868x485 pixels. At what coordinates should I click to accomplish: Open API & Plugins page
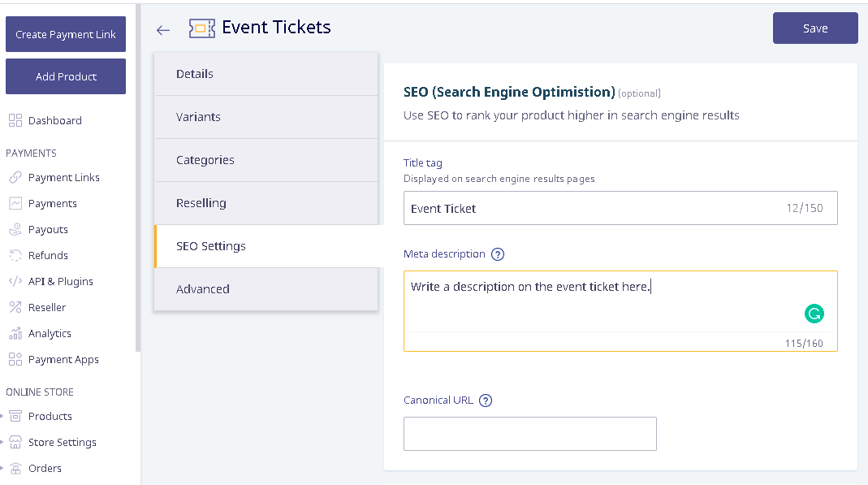coord(51,282)
